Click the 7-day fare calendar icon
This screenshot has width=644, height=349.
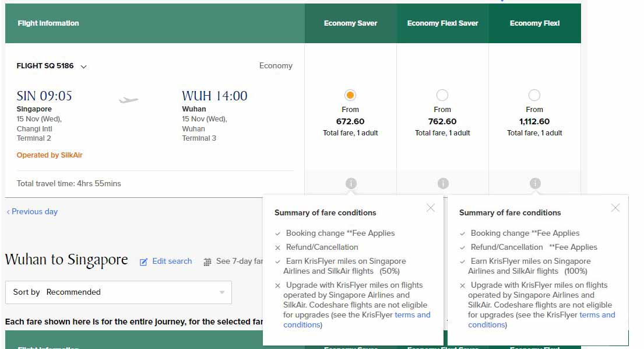coord(207,262)
